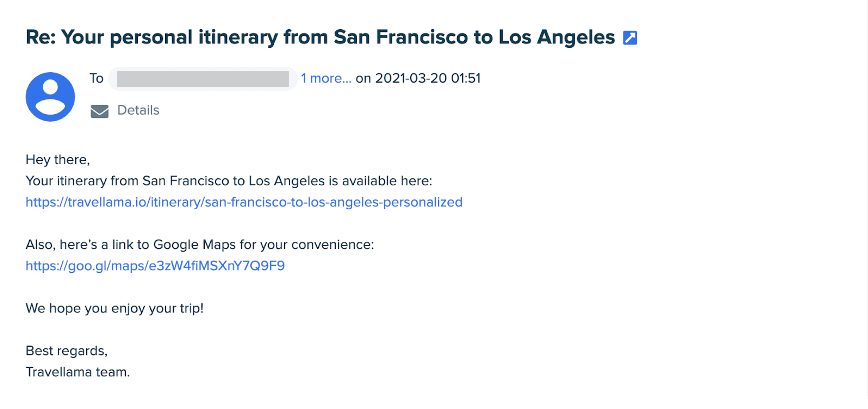
Task: Show the '1 more...' recipients
Action: [326, 78]
